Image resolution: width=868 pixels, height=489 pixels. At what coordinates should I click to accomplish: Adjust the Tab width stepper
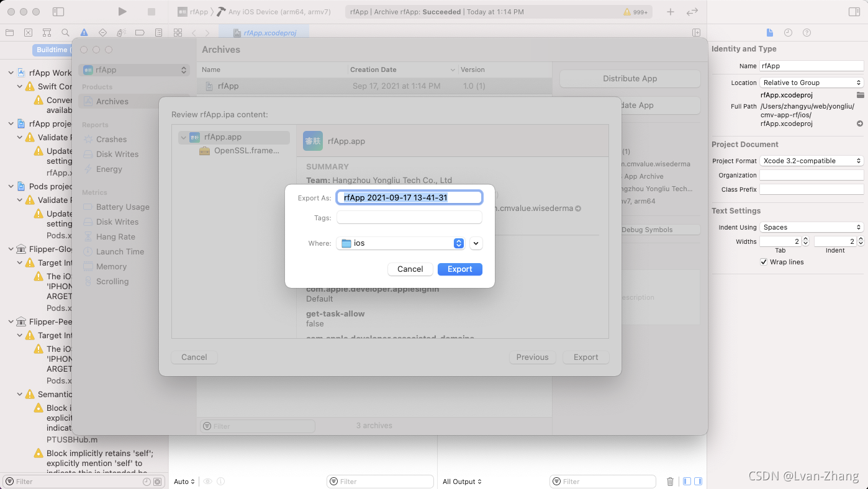click(805, 241)
